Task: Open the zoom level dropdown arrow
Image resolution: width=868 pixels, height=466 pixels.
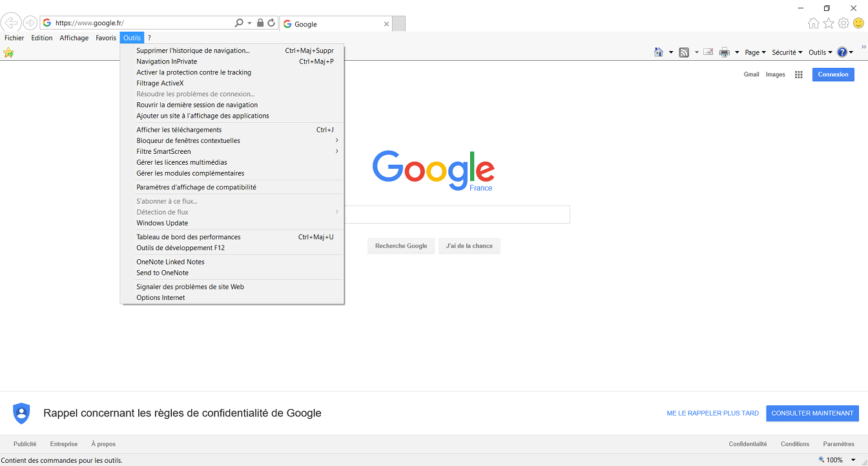Action: pyautogui.click(x=853, y=460)
